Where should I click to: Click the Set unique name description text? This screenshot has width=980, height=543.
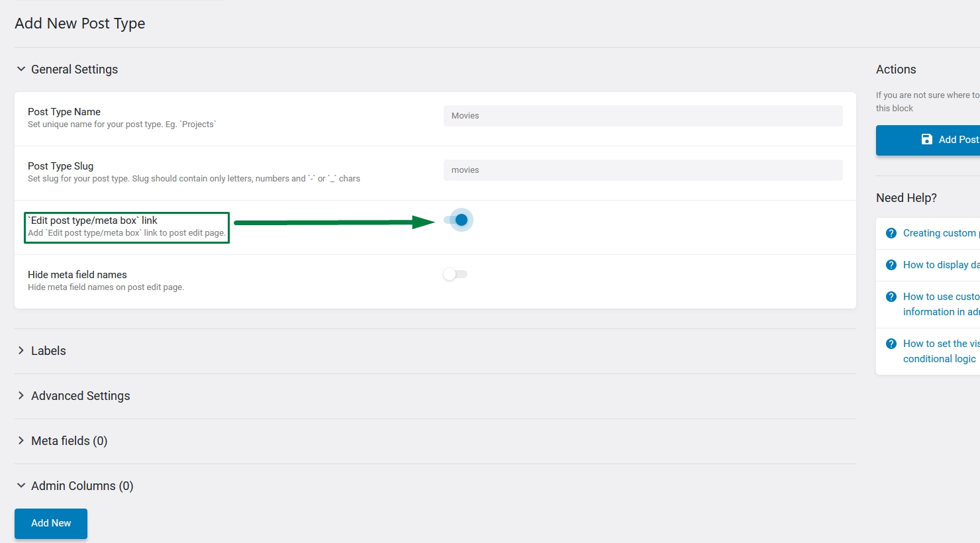[x=122, y=124]
